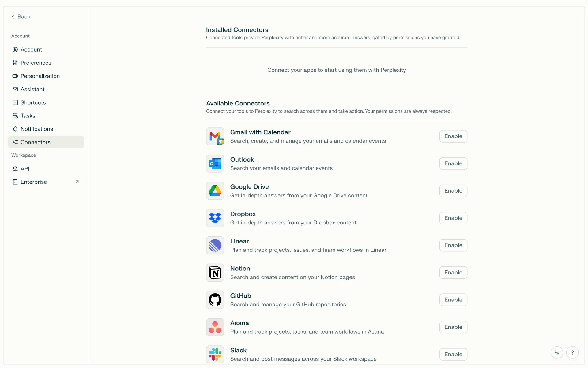Viewport: 588px width, 368px height.
Task: Click the Notion logo icon
Action: pos(215,273)
